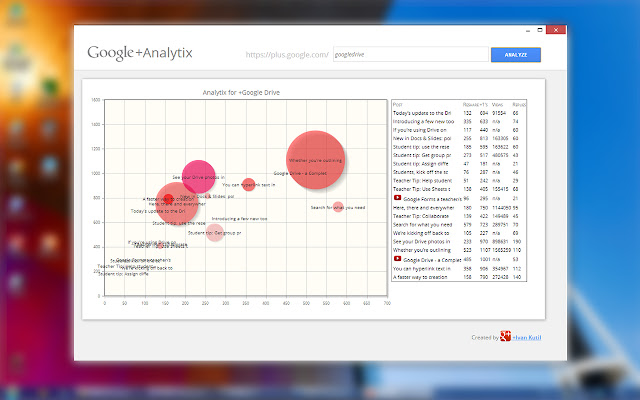Select table row We're kicking off back to
640x400 pixels.
[459, 233]
